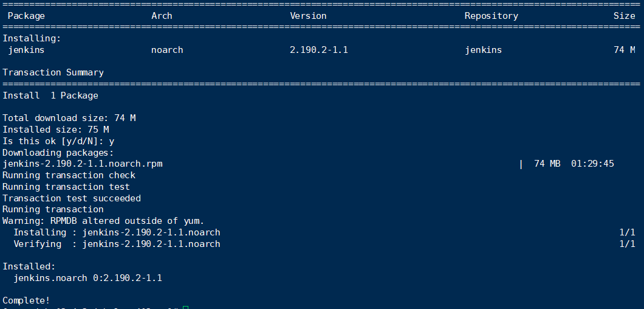644x309 pixels.
Task: Click the jenkins-2.190.2-1.1.noarch.rpm filename
Action: pos(83,164)
